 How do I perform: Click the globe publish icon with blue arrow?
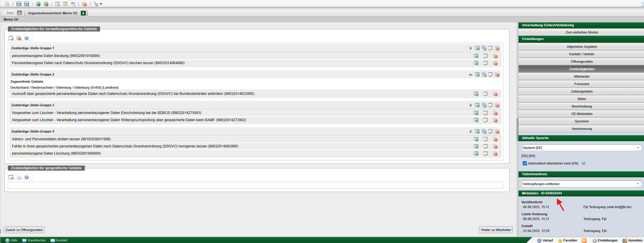(x=38, y=4)
